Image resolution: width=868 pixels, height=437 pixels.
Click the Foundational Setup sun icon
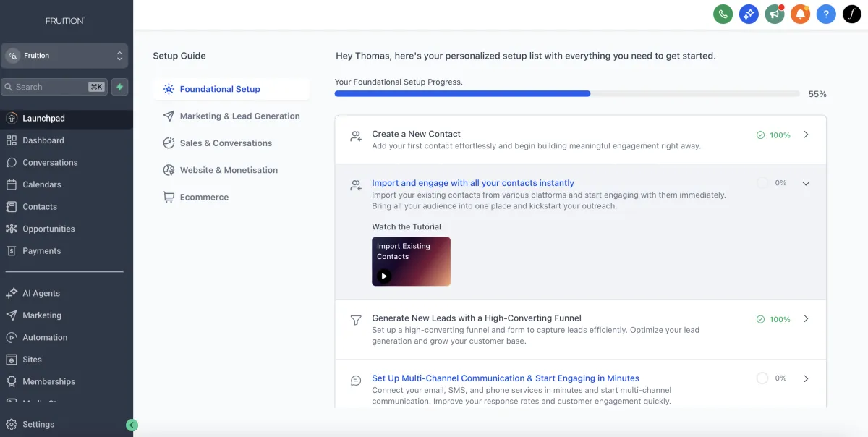169,89
